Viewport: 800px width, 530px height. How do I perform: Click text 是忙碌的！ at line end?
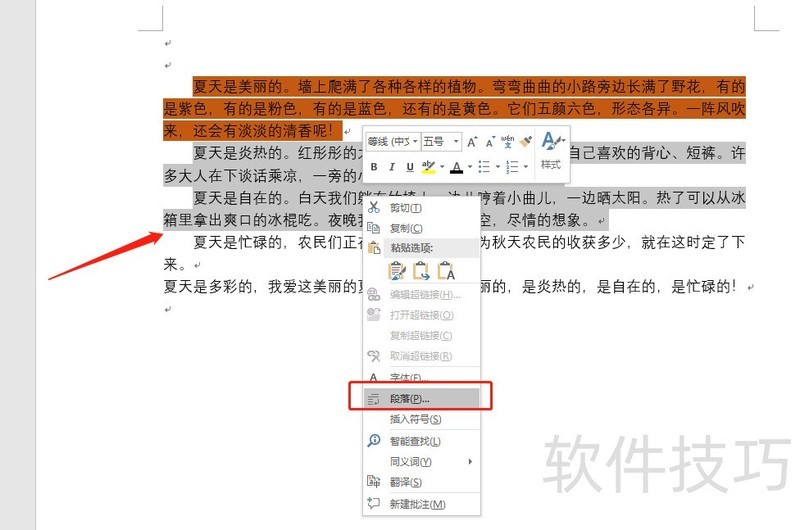point(705,287)
